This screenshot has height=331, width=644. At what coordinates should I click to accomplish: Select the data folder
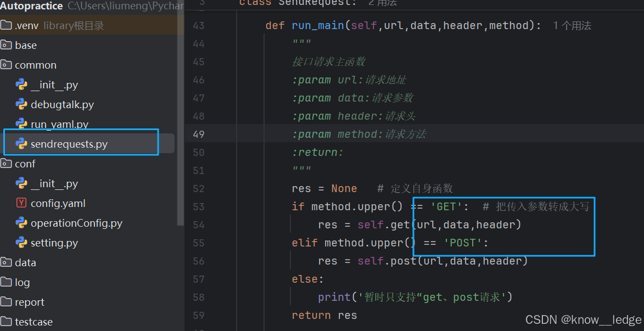coord(25,262)
